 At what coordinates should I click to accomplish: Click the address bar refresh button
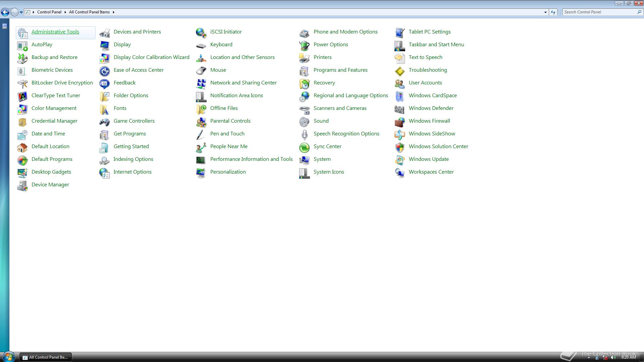[x=553, y=12]
